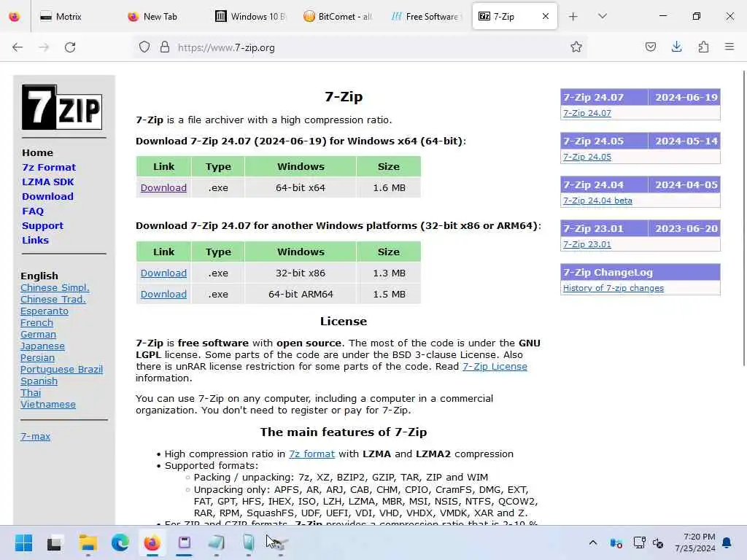Click the network icon in system tray
747x560 pixels.
638,542
